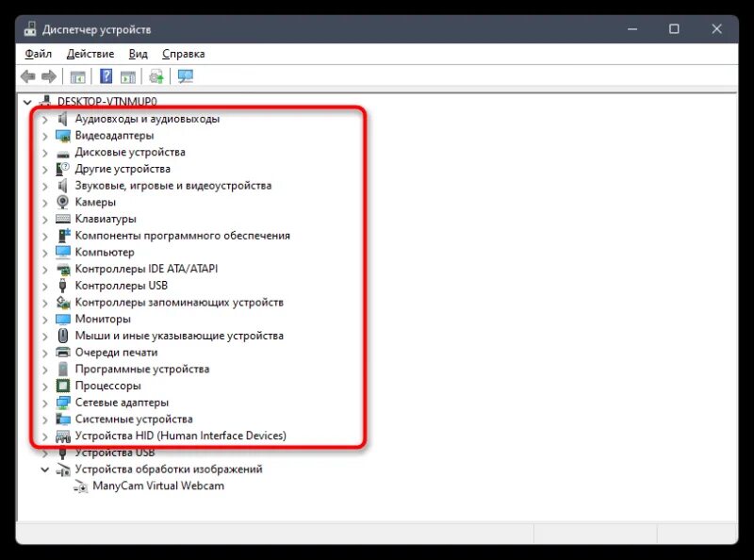This screenshot has width=754, height=560.
Task: Click the speaker icon beside Аудиовходы и аудиовыходы
Action: [62, 119]
